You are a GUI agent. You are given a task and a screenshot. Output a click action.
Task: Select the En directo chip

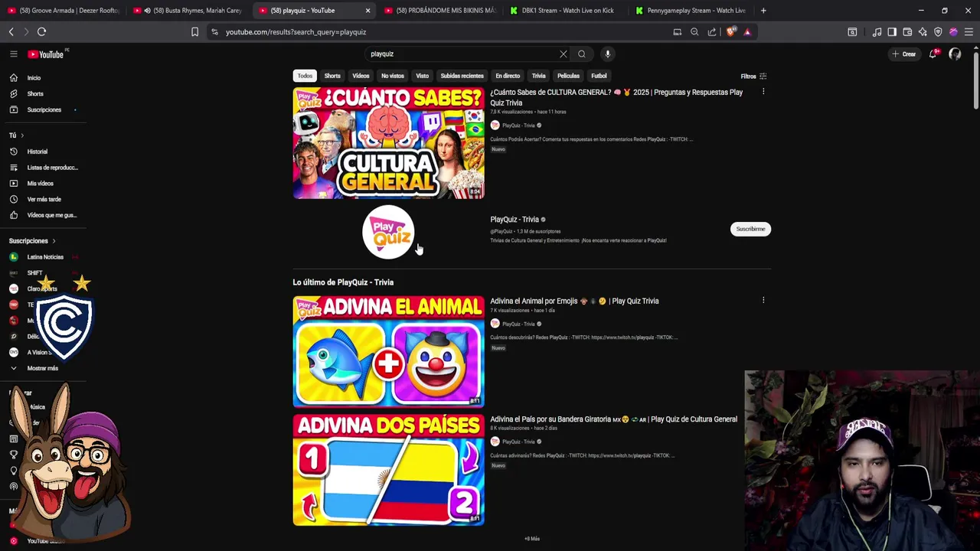click(x=508, y=76)
